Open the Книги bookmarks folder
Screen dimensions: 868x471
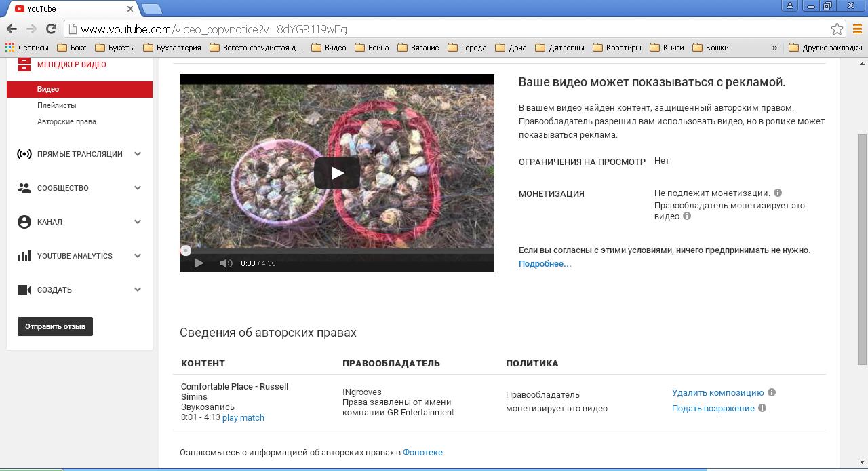tap(667, 48)
